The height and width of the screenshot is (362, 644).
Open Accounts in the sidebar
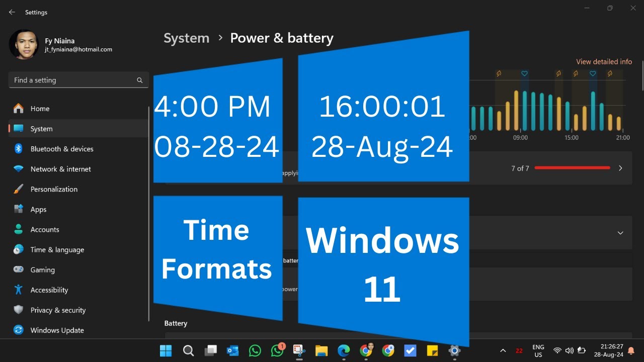click(78, 229)
